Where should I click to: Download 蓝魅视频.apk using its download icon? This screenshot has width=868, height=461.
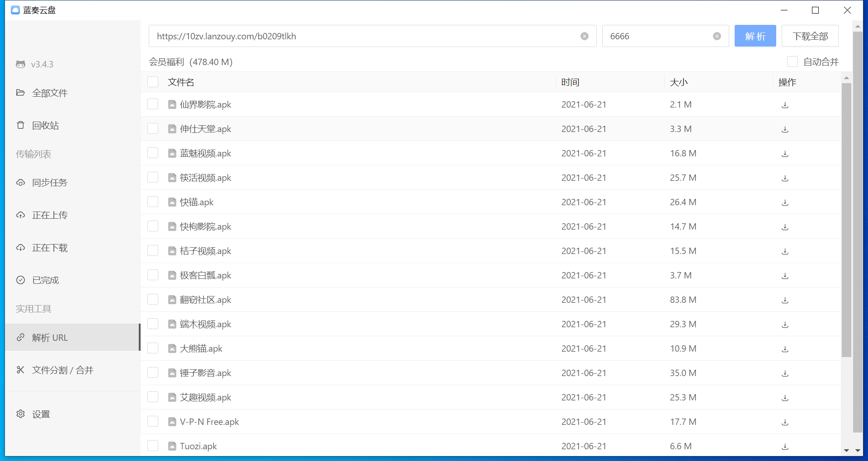tap(785, 154)
